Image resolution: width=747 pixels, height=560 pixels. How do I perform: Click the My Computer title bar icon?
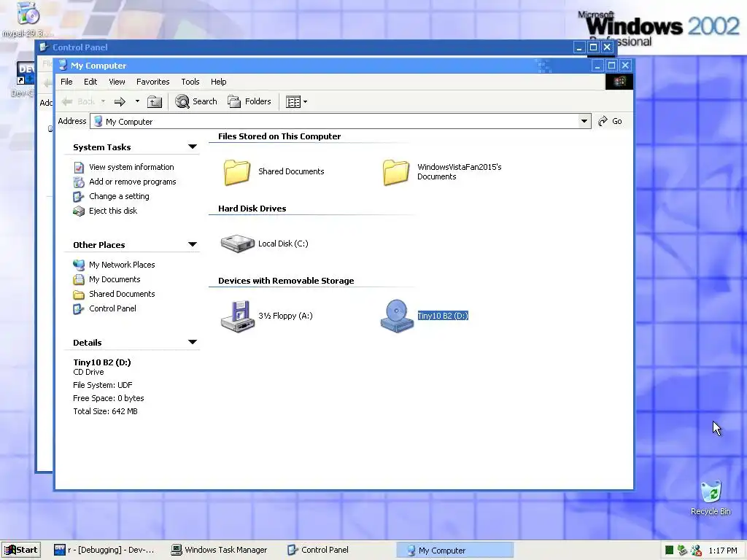pyautogui.click(x=63, y=65)
